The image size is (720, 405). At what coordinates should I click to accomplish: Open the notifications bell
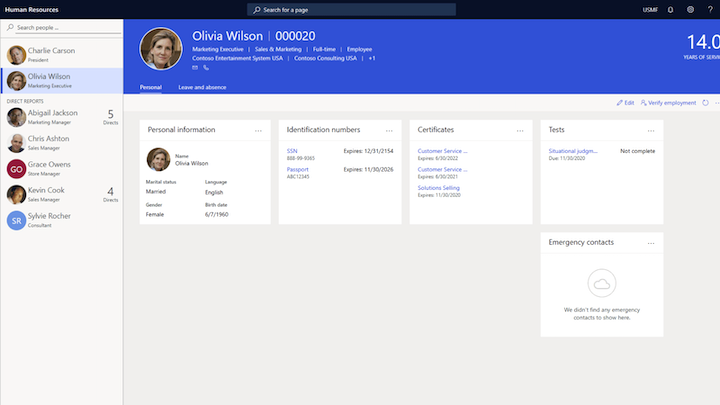(x=671, y=9)
